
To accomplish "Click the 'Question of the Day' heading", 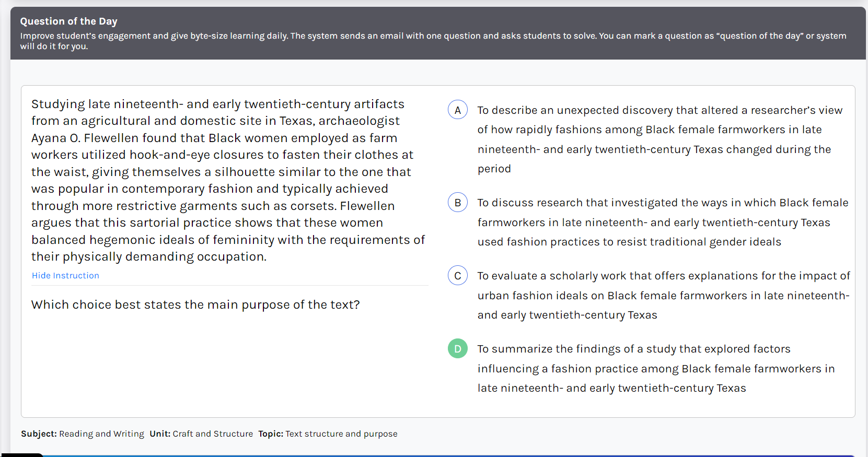I will coord(68,21).
